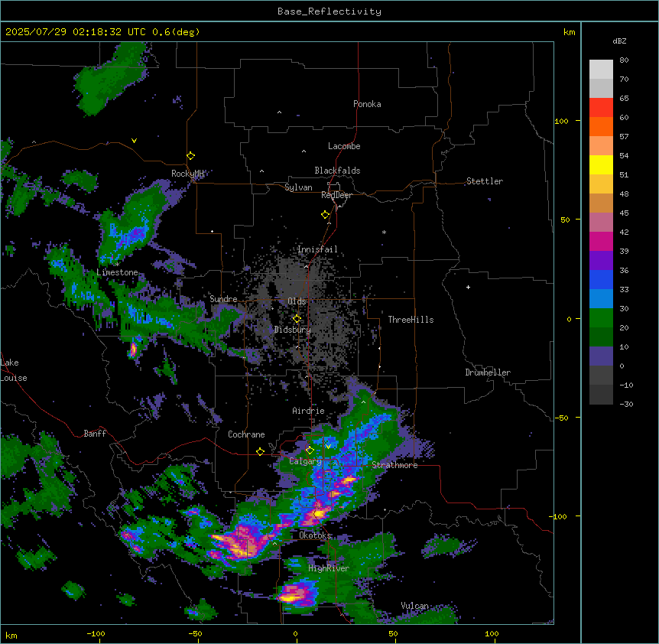The image size is (659, 644).
Task: Click the -30 value at the legend bottom
Action: (626, 405)
